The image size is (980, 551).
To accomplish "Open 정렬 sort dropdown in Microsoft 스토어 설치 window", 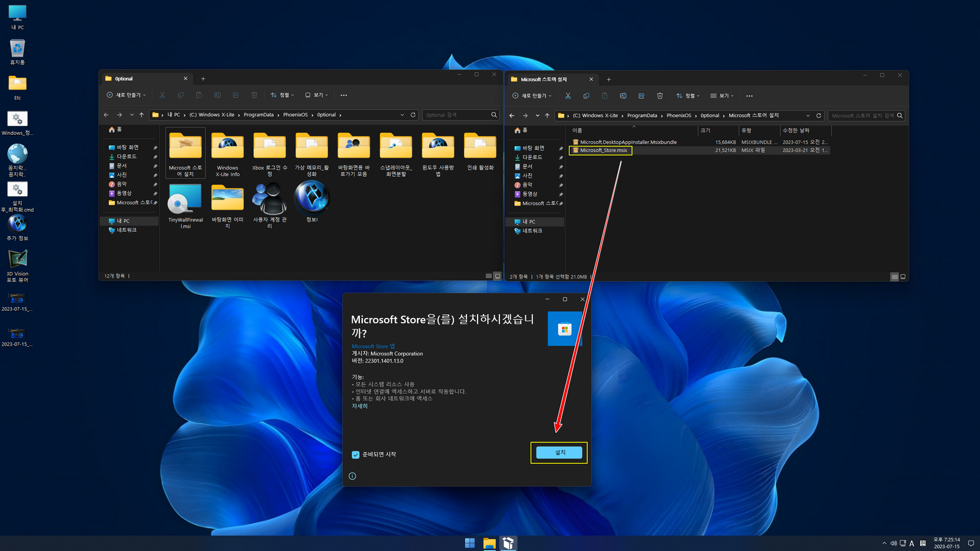I will [x=688, y=95].
